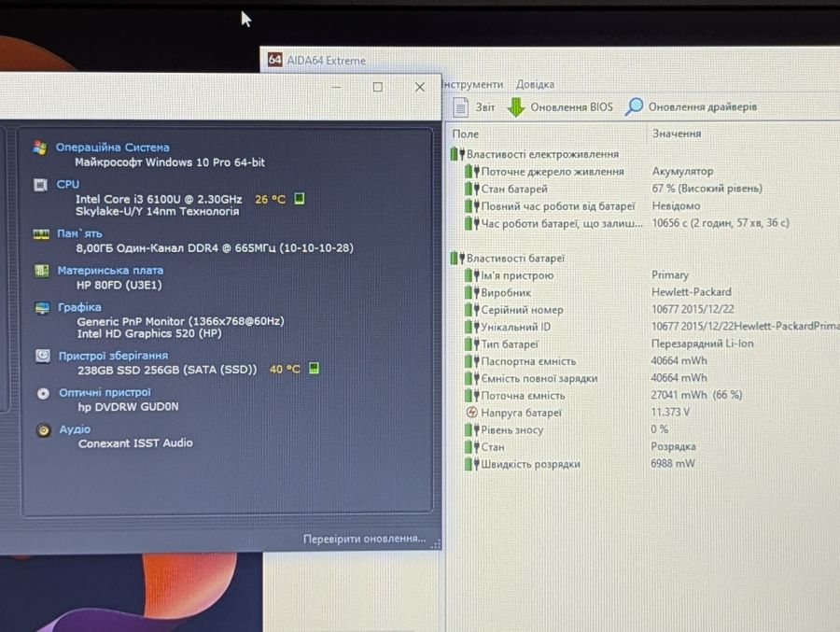Click the green Оновлення BIOS arrow icon
Image resolution: width=840 pixels, height=632 pixels.
click(516, 107)
